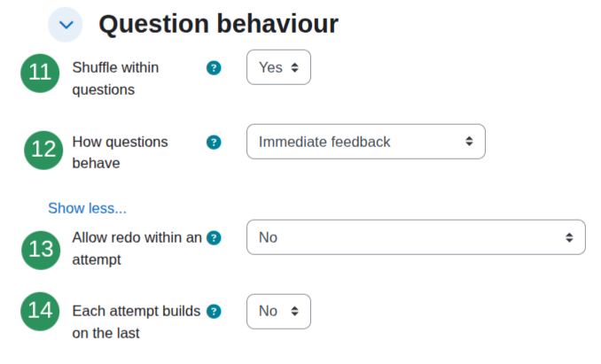This screenshot has height=364, width=601.
Task: Click the green number 12 badge
Action: point(43,150)
